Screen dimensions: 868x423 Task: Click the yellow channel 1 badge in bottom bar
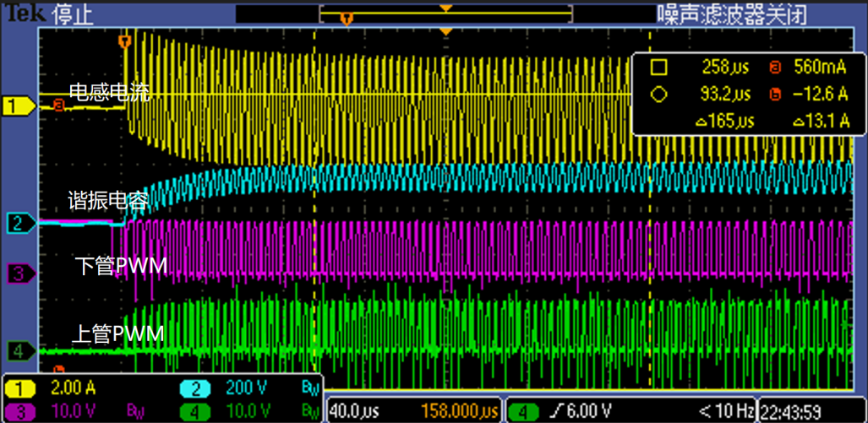pos(20,389)
